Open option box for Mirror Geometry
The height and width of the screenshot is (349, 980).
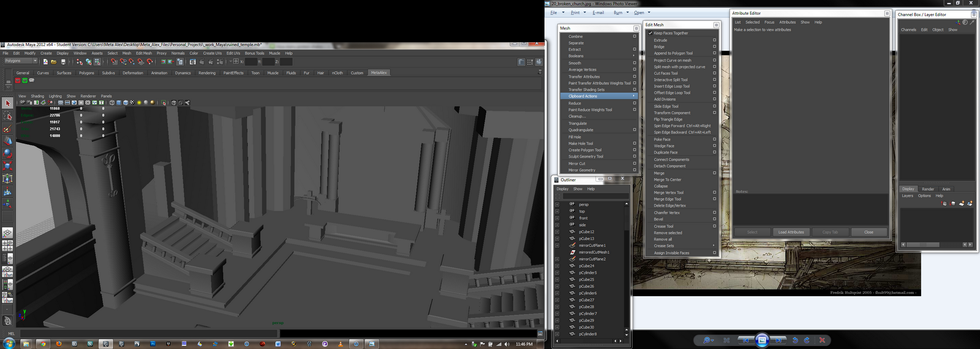click(x=635, y=170)
